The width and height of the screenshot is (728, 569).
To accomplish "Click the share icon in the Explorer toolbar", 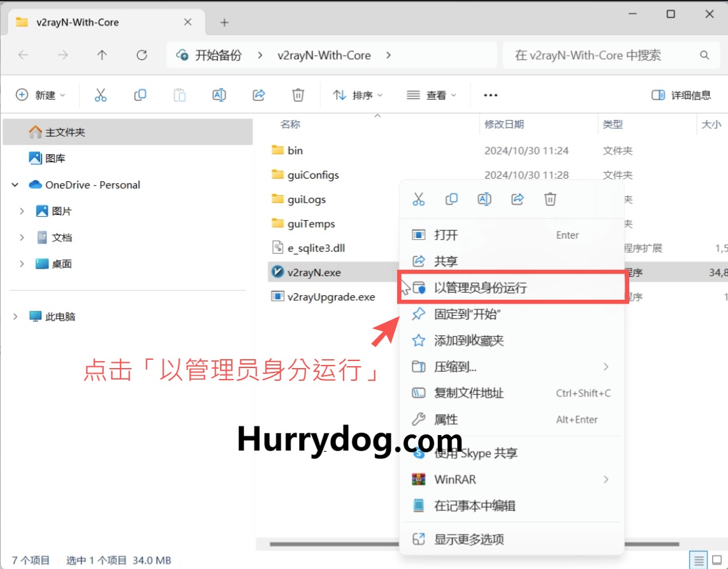I will point(259,95).
